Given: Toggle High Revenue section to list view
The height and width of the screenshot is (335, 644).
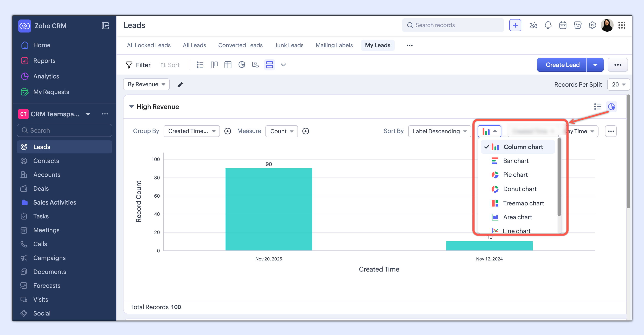Looking at the screenshot, I should point(597,107).
